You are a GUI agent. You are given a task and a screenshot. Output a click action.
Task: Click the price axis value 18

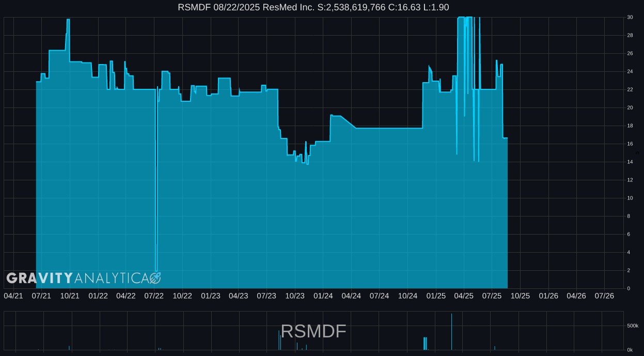pos(630,126)
